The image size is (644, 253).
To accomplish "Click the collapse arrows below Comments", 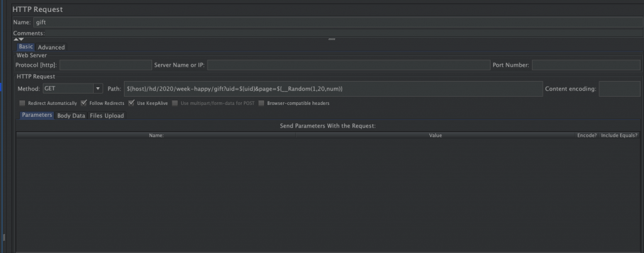I will point(19,39).
